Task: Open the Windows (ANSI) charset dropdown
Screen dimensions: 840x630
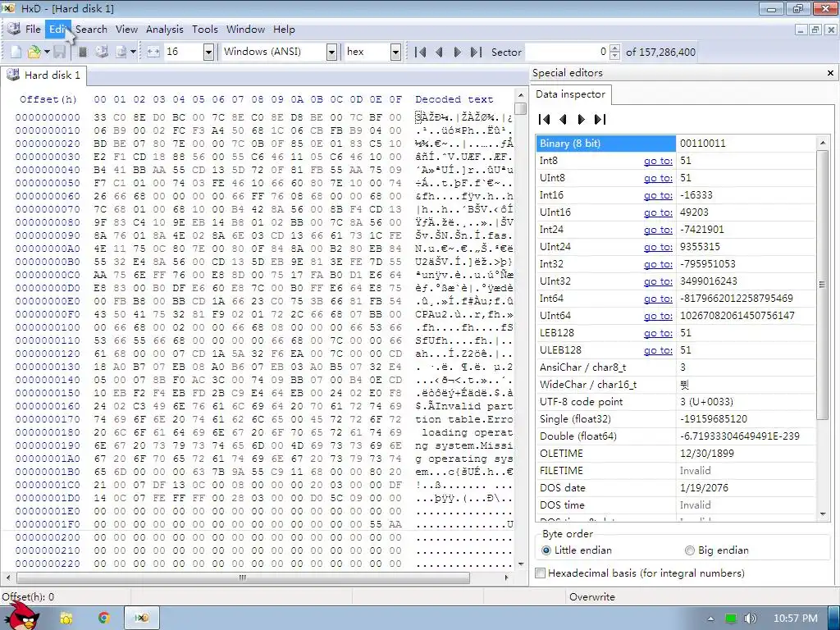Action: pyautogui.click(x=331, y=52)
